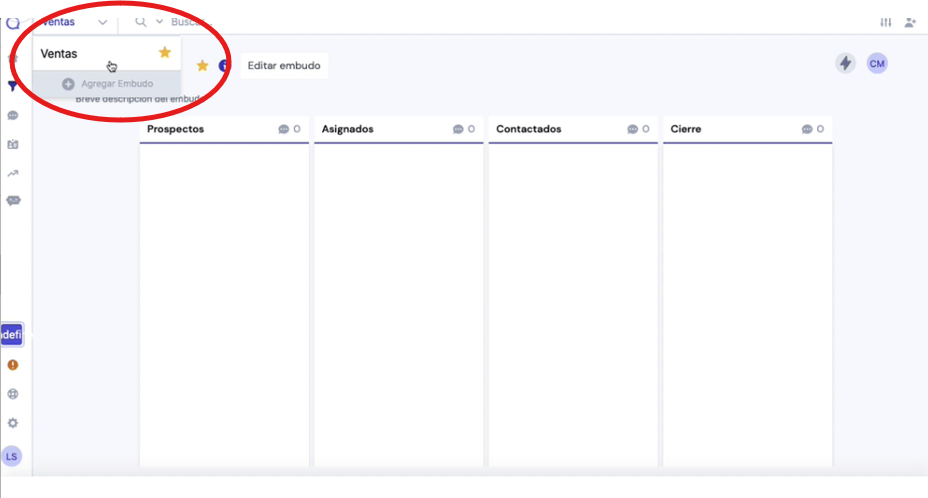The image size is (928, 498).
Task: Open the filter sliders icon top right
Action: tap(885, 23)
